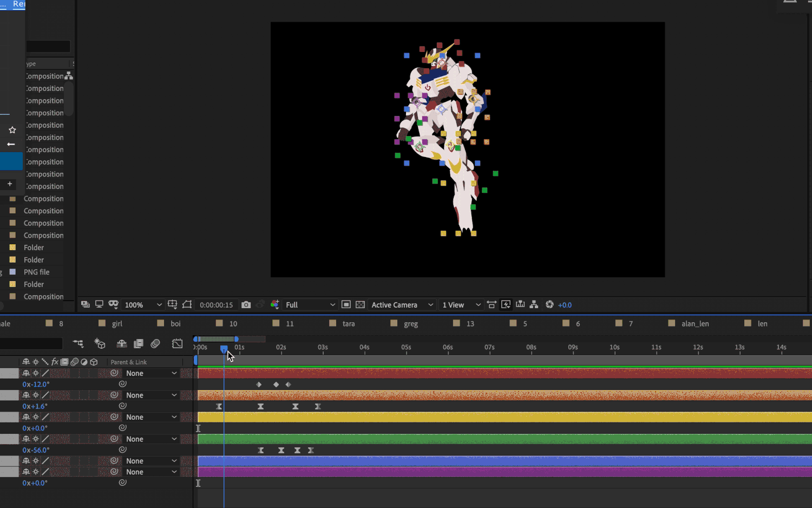Click the +0.0 exposure value

click(565, 305)
